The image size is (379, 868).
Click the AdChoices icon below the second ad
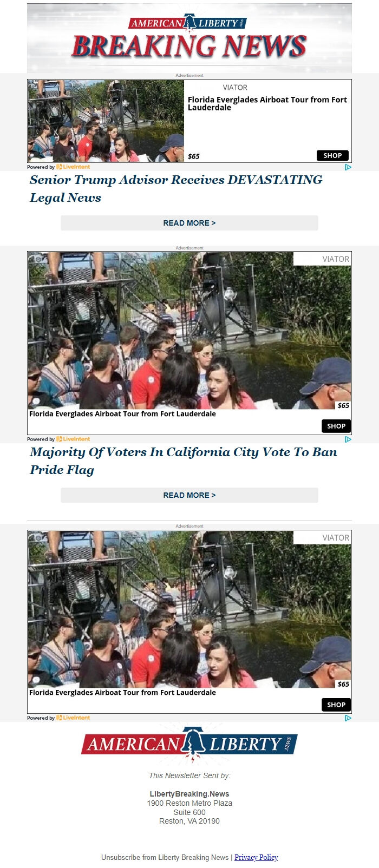coord(348,439)
